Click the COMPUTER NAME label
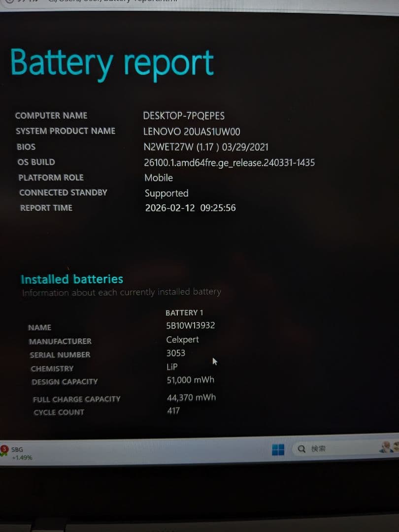This screenshot has width=399, height=532. (51, 116)
